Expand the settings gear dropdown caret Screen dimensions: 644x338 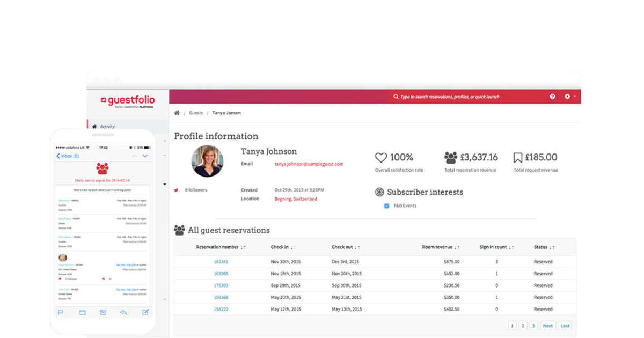click(x=576, y=97)
